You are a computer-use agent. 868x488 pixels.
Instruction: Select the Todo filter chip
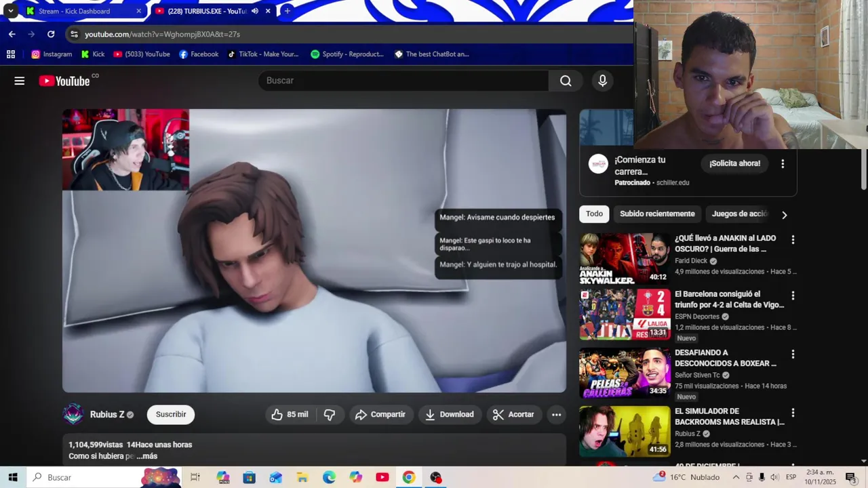click(594, 214)
